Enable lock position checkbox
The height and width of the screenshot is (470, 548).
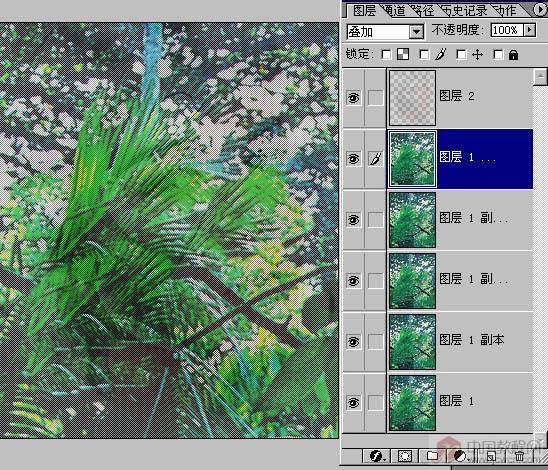(461, 55)
